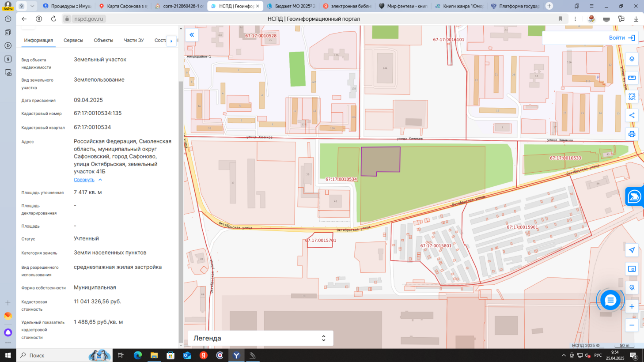The image size is (644, 362).
Task: Zoom in on the map
Action: coord(632,306)
